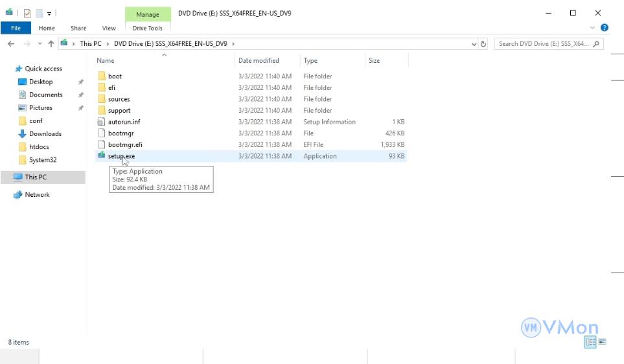Open Explorer help with question mark icon
Screen dimensions: 624x364
point(604,28)
